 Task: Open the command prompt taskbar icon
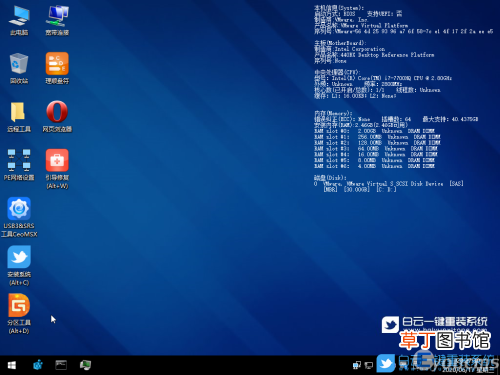(x=61, y=365)
